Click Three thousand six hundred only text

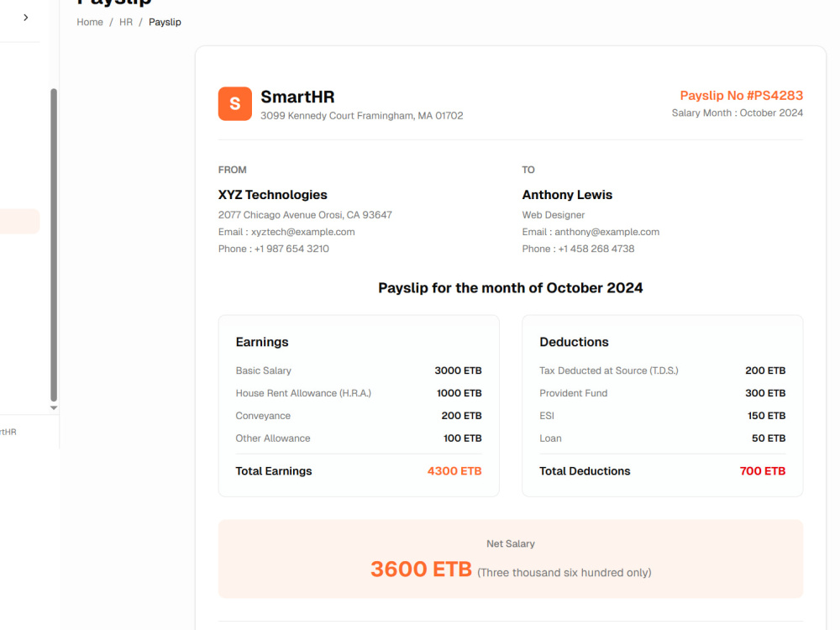click(564, 573)
